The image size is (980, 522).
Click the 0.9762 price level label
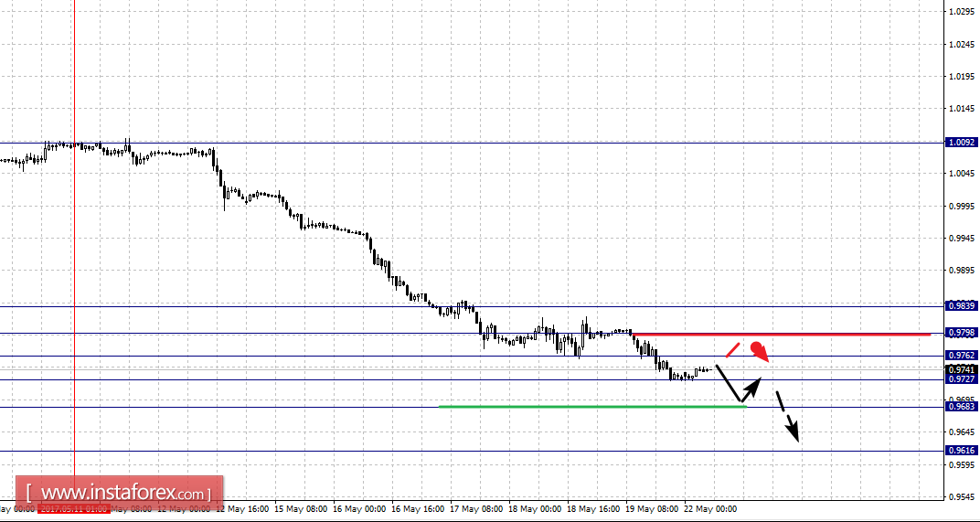click(x=961, y=356)
